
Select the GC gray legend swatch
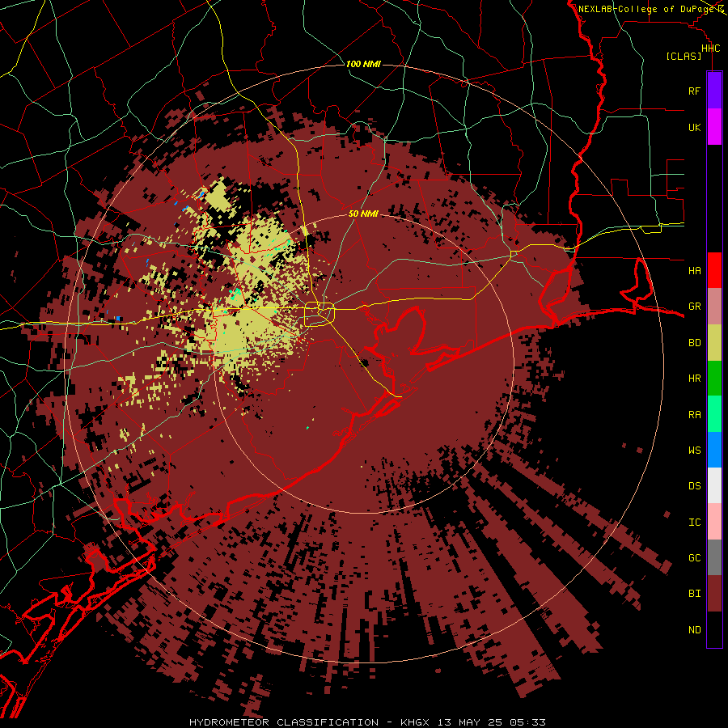pos(714,557)
